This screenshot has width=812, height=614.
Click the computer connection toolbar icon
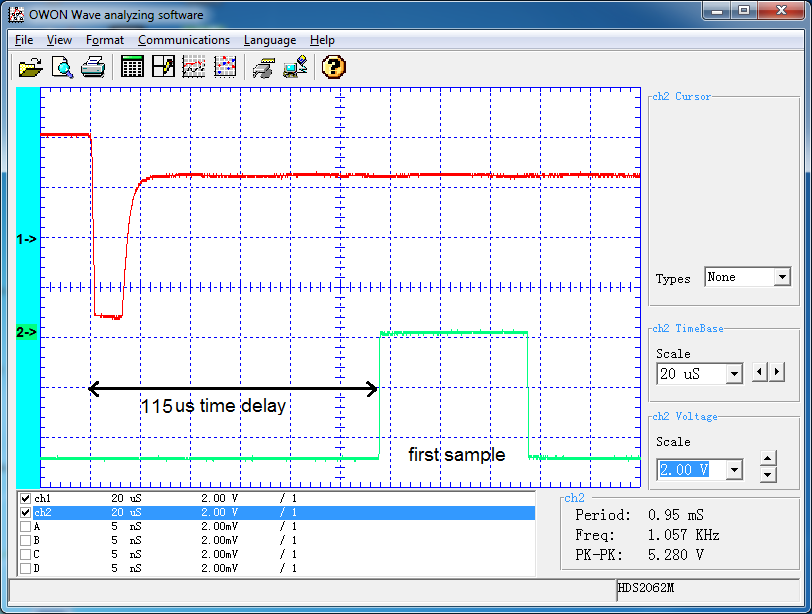pos(295,67)
